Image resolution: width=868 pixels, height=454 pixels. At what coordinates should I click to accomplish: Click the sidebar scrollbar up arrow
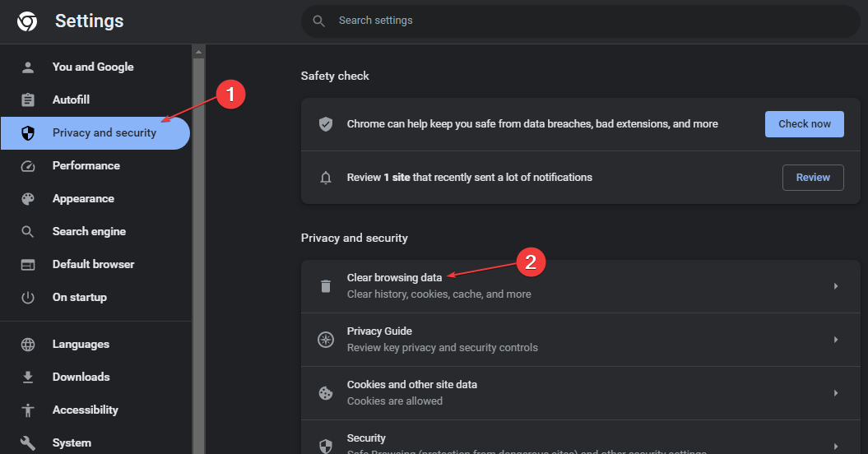[198, 52]
